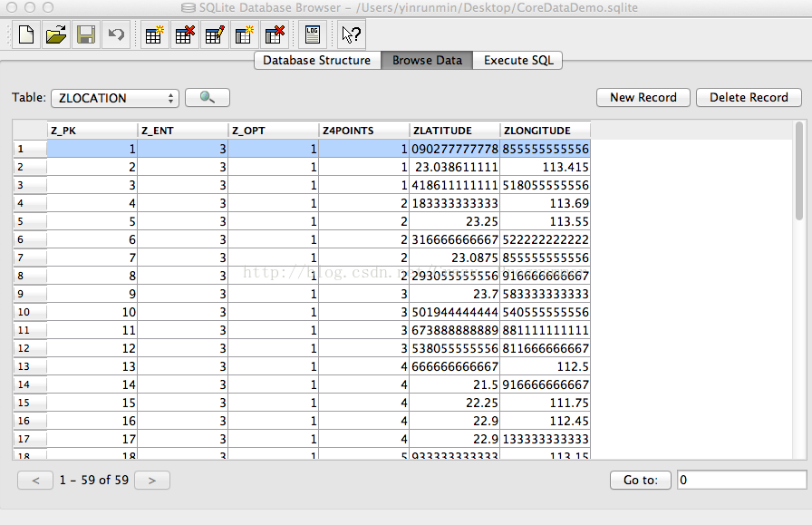This screenshot has height=525, width=812.
Task: Click the Z_OPT column header
Action: [x=274, y=131]
